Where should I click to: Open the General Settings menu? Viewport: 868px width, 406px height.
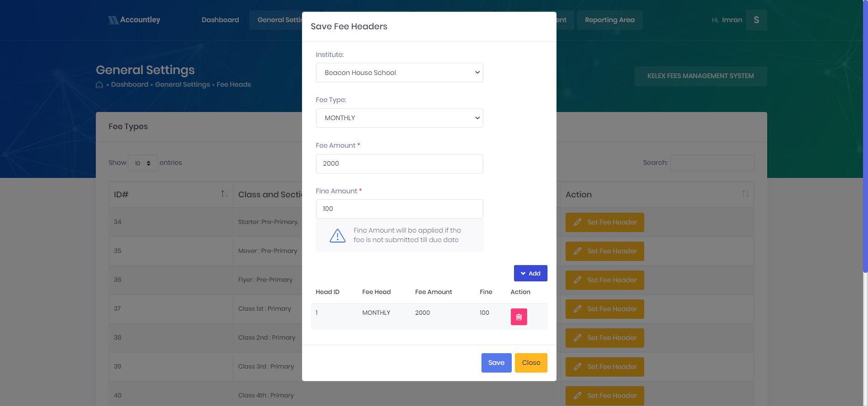click(x=276, y=20)
